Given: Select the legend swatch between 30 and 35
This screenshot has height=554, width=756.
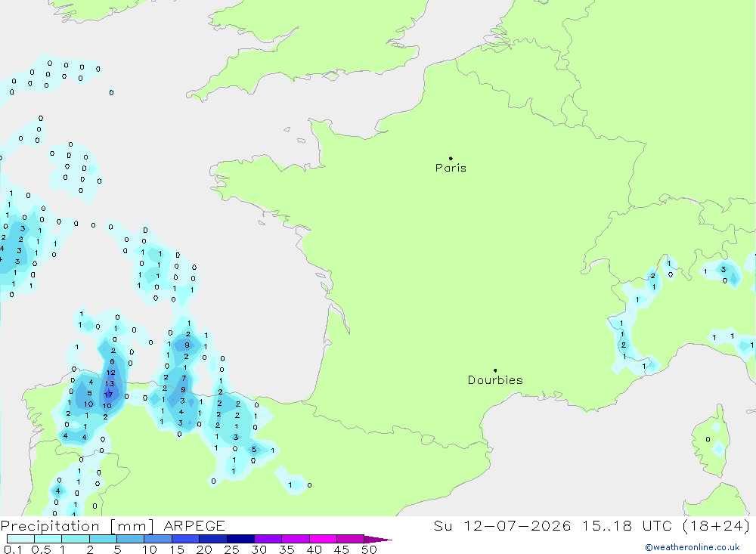Looking at the screenshot, I should click(268, 539).
